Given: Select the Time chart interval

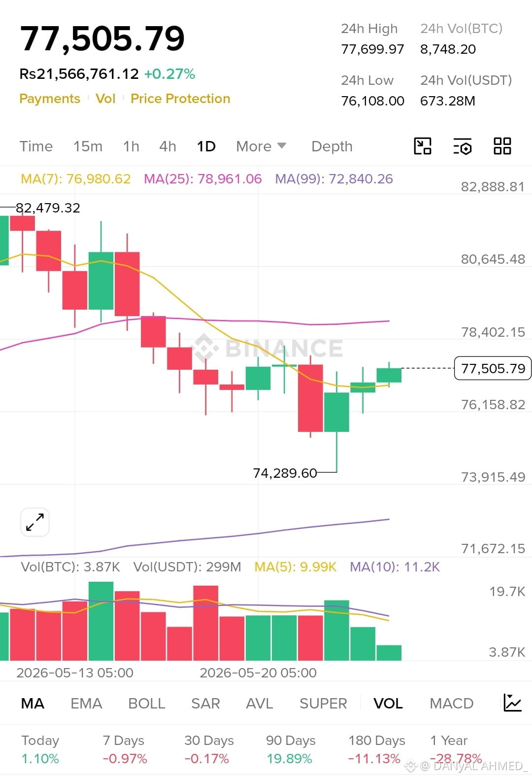Looking at the screenshot, I should tap(36, 146).
